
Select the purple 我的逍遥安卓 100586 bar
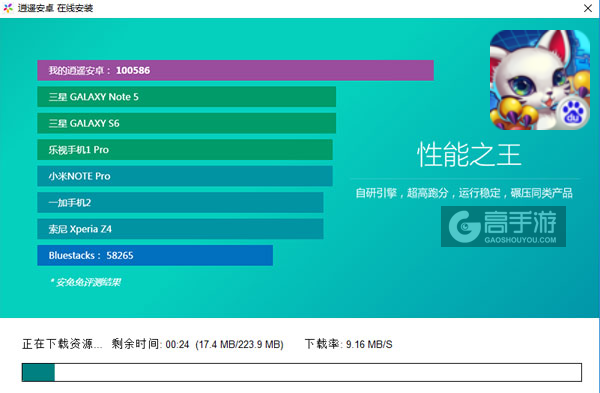point(235,70)
